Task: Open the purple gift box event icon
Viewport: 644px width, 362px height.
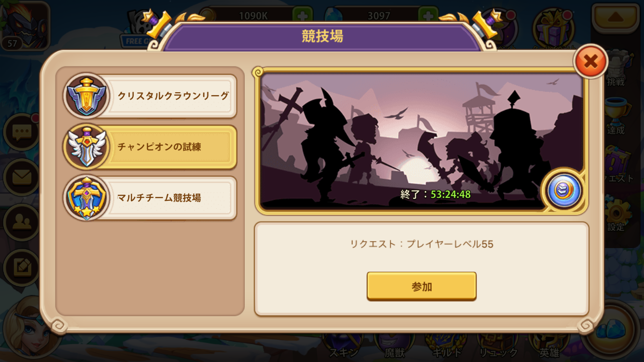Action: click(x=554, y=28)
